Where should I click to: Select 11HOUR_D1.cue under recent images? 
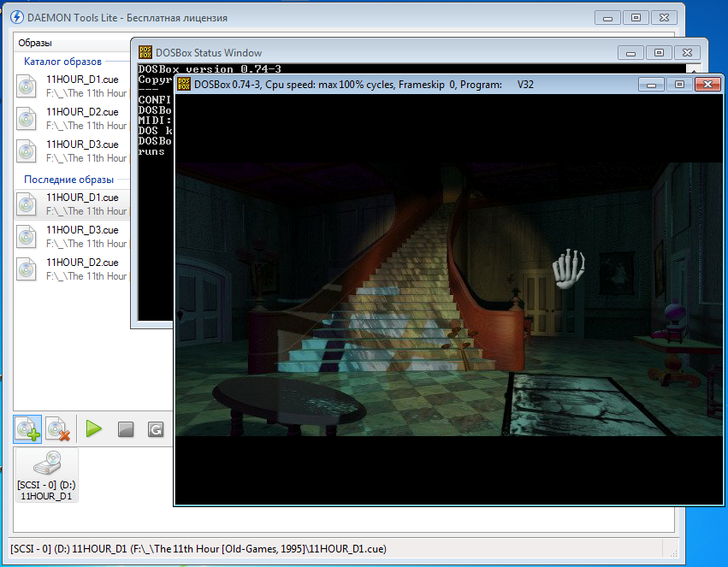click(72, 204)
